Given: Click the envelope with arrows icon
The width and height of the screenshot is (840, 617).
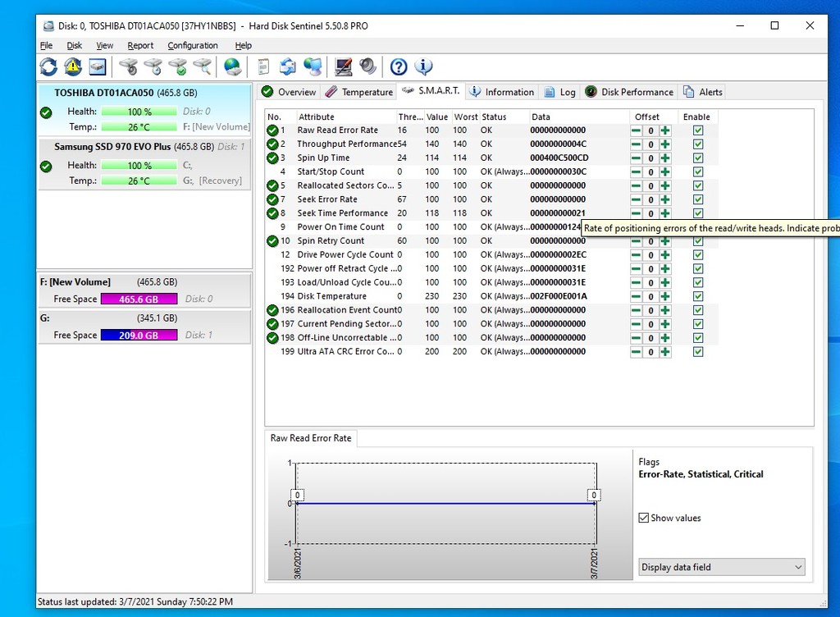Looking at the screenshot, I should [288, 67].
